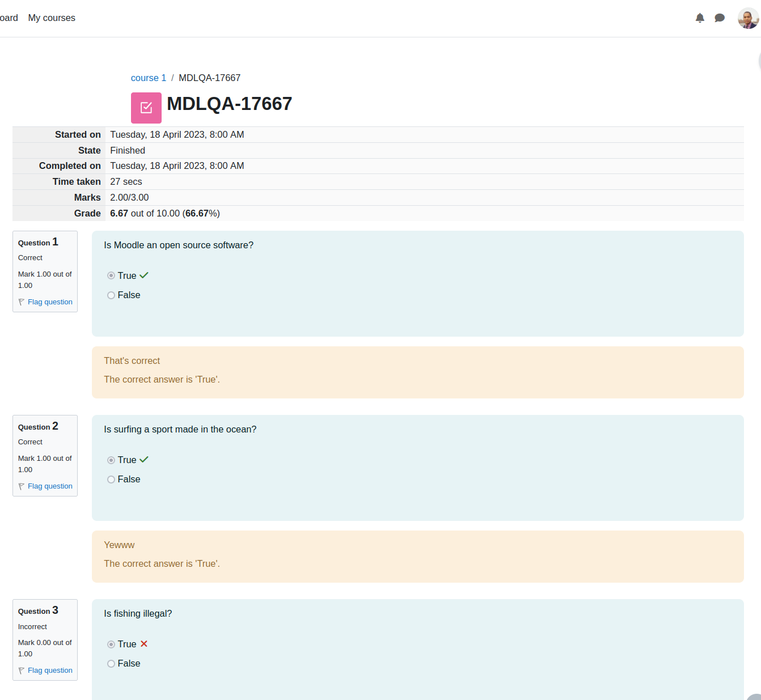Click the green checkmark beside Question 1 True

point(144,275)
